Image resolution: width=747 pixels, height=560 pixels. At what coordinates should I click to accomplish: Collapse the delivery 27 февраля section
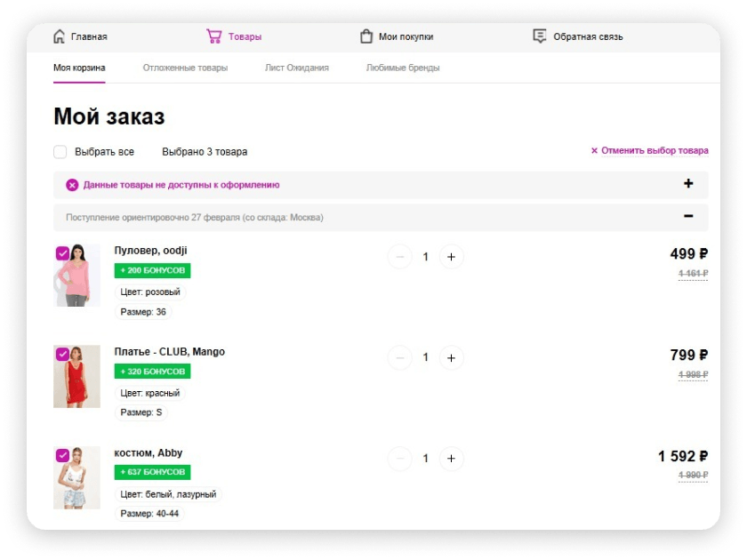[x=687, y=216]
